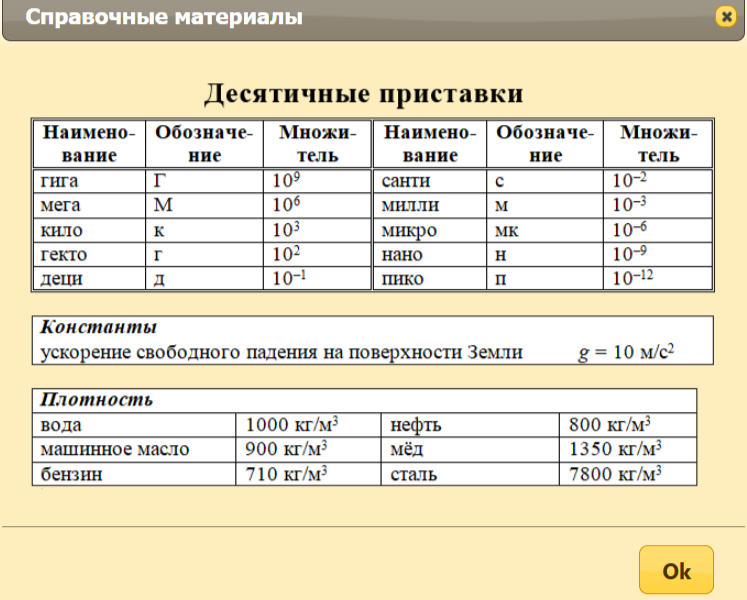Image resolution: width=747 pixels, height=600 pixels.
Task: Click the нефть substance cell
Action: click(x=470, y=424)
